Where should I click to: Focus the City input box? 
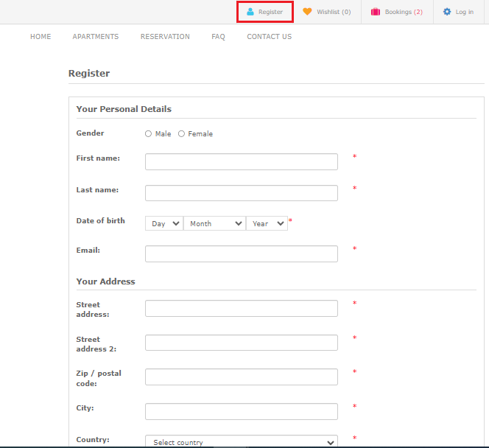tap(241, 411)
